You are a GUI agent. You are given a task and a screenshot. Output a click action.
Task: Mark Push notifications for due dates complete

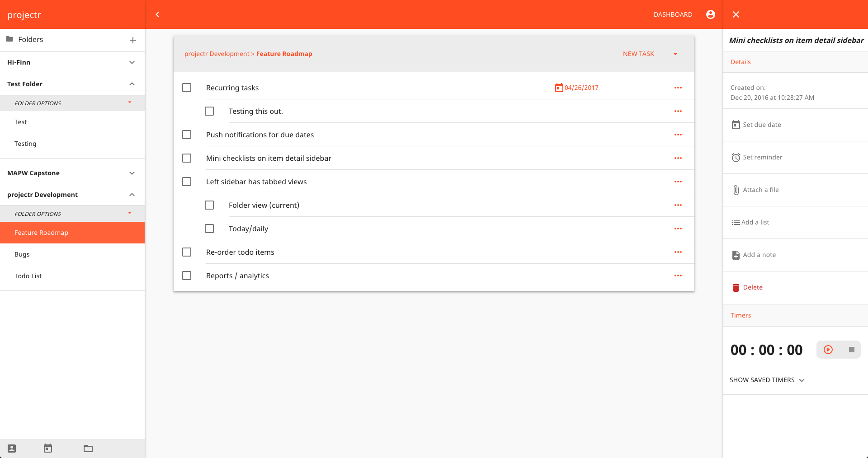(187, 135)
